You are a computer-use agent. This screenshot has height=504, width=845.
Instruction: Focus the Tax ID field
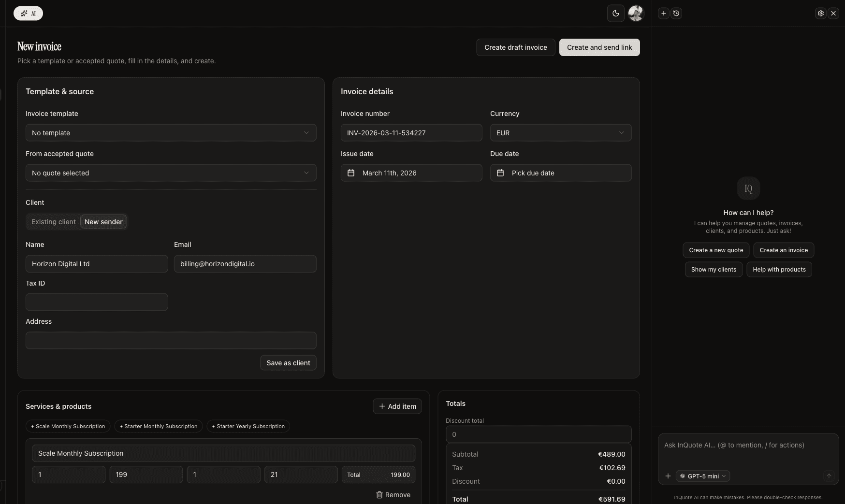click(x=97, y=302)
